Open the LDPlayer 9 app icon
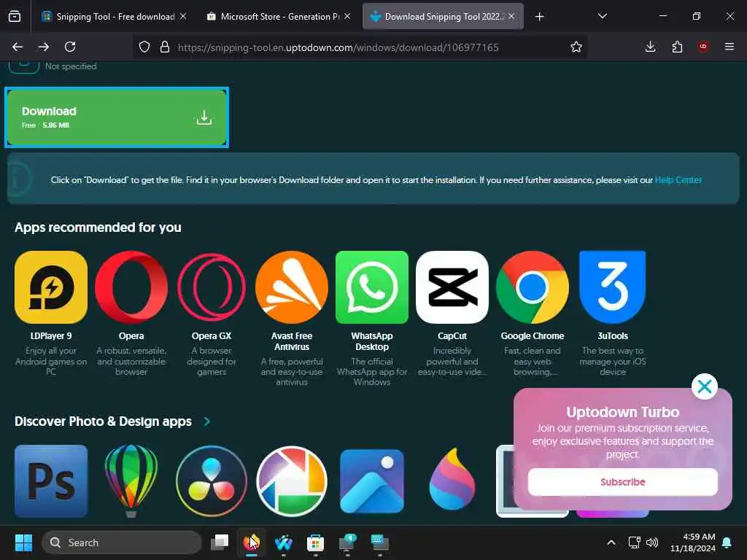 click(51, 287)
